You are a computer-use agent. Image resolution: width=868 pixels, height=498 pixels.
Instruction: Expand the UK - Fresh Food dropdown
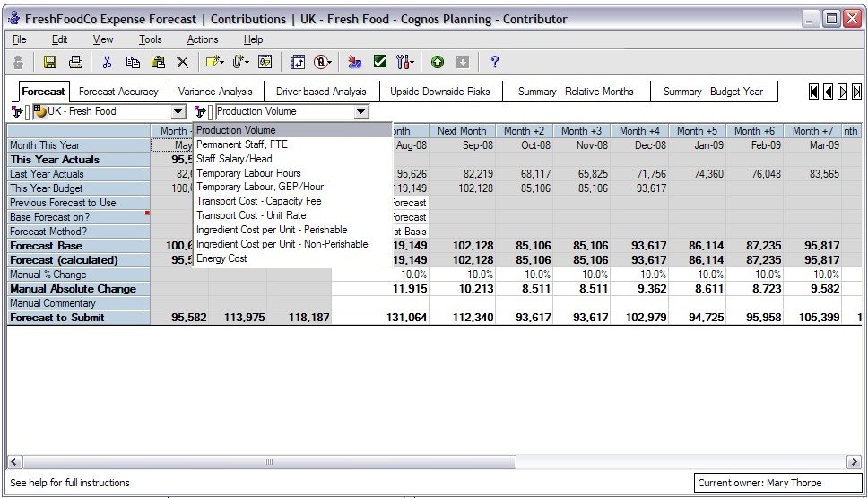click(178, 112)
